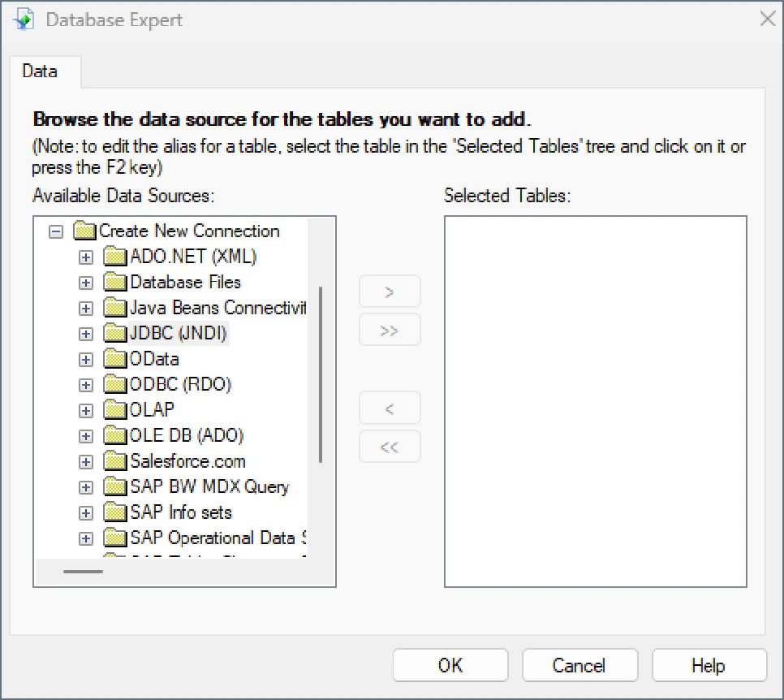Viewport: 784px width, 700px height.
Task: Expand the Java Beans Connectivity node
Action: (86, 308)
